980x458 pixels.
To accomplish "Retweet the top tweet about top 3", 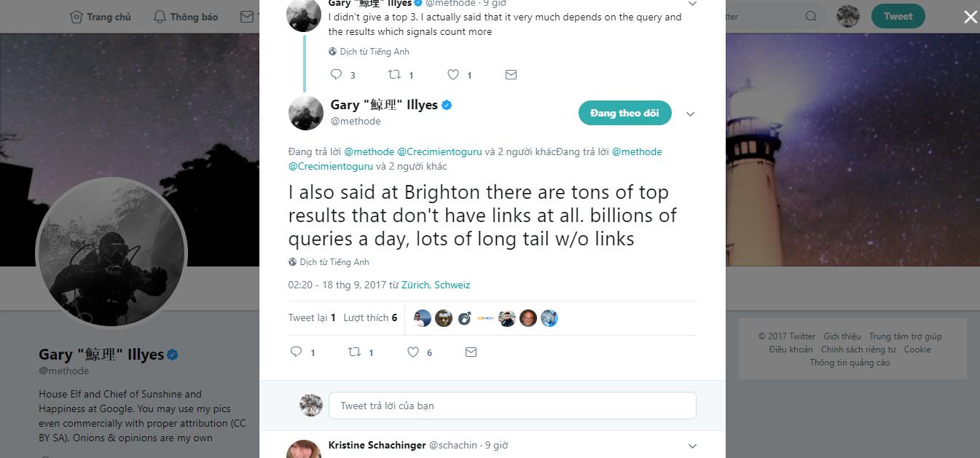I will (394, 74).
